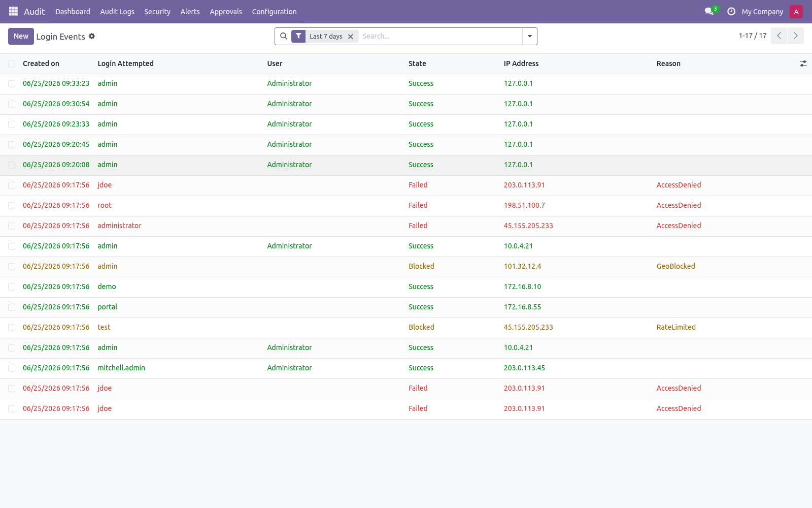Sort by Login Attempted column header

(125, 63)
